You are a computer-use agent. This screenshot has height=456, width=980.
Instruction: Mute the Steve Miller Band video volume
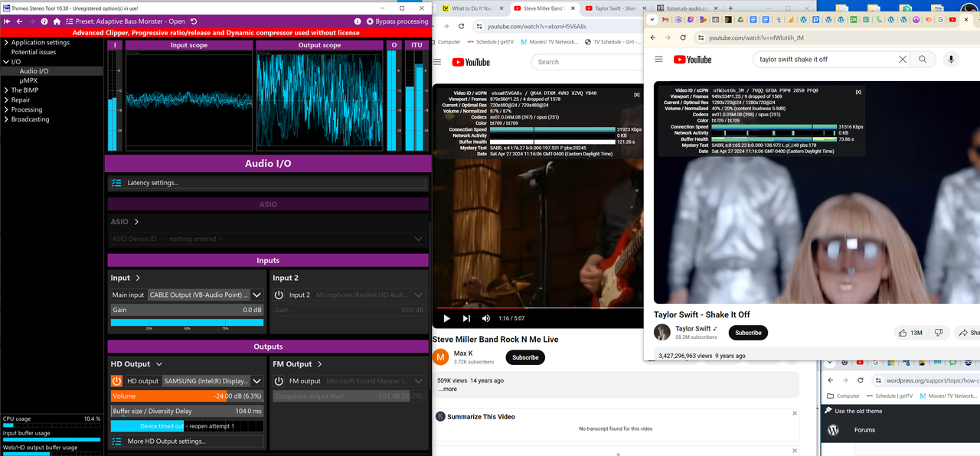click(x=485, y=318)
